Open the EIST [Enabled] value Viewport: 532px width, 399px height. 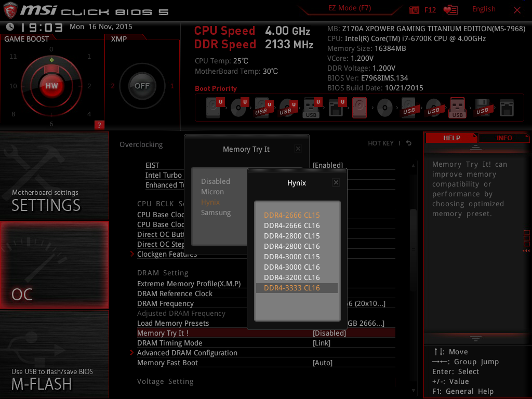point(328,165)
